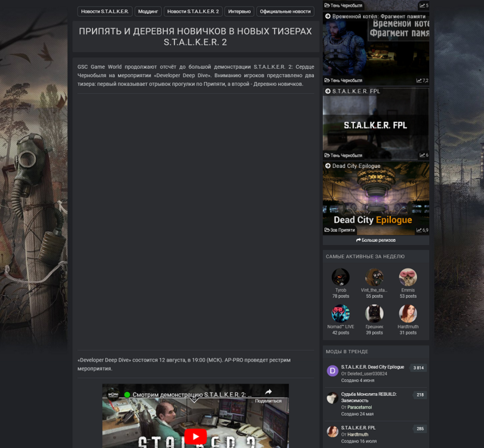Click the AP-PRO channel icon on video

(113, 395)
